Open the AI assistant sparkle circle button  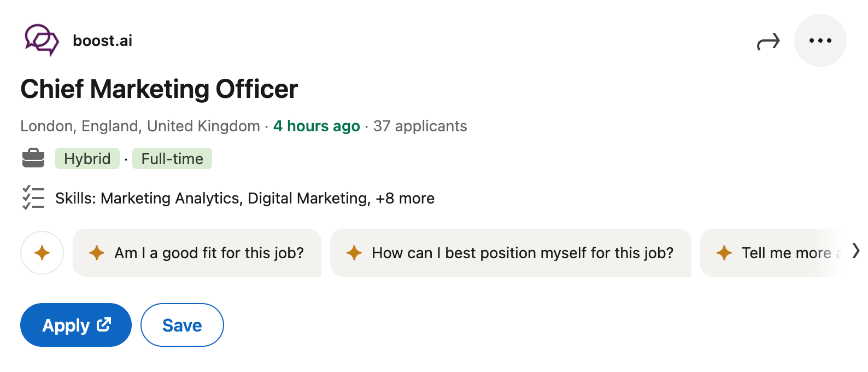tap(42, 253)
